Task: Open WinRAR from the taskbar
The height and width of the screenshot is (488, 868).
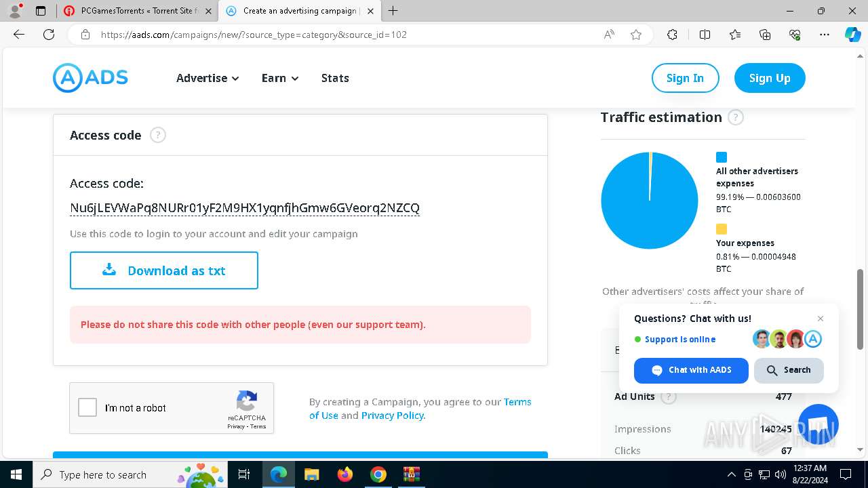Action: (x=412, y=474)
